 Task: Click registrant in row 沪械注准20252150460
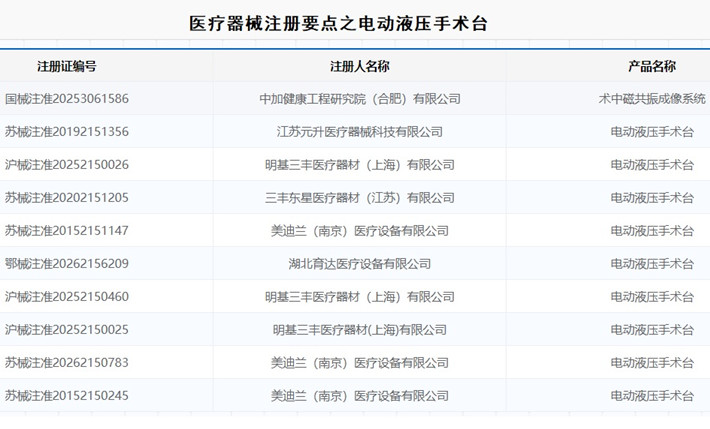click(x=360, y=297)
